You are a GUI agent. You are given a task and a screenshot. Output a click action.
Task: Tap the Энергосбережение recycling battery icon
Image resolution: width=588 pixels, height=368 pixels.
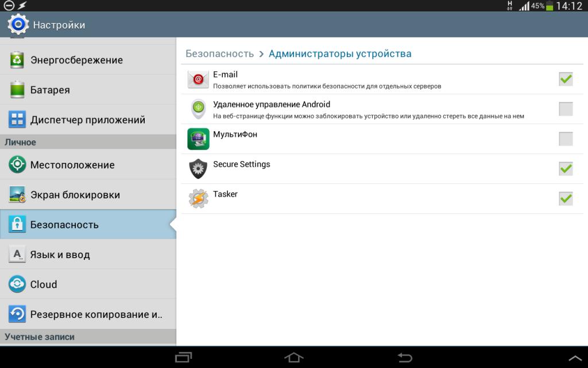(17, 60)
